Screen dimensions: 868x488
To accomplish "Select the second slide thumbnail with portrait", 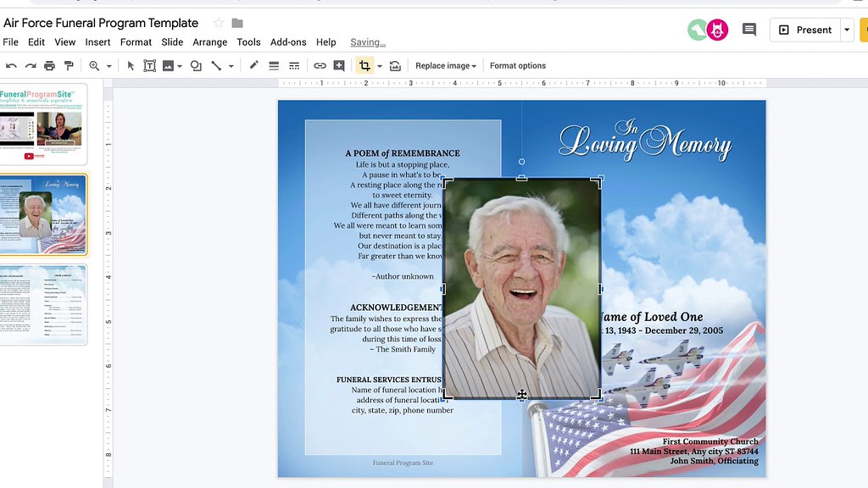I will (43, 214).
